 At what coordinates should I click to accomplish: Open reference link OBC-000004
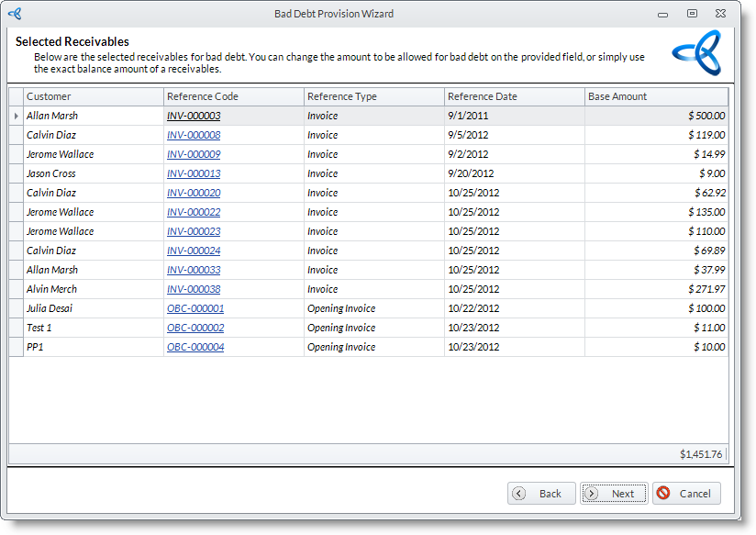(x=195, y=347)
